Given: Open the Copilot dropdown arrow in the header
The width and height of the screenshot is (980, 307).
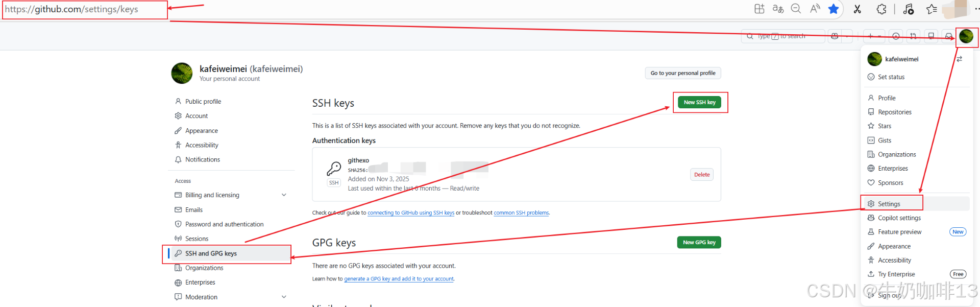Looking at the screenshot, I should pos(847,36).
